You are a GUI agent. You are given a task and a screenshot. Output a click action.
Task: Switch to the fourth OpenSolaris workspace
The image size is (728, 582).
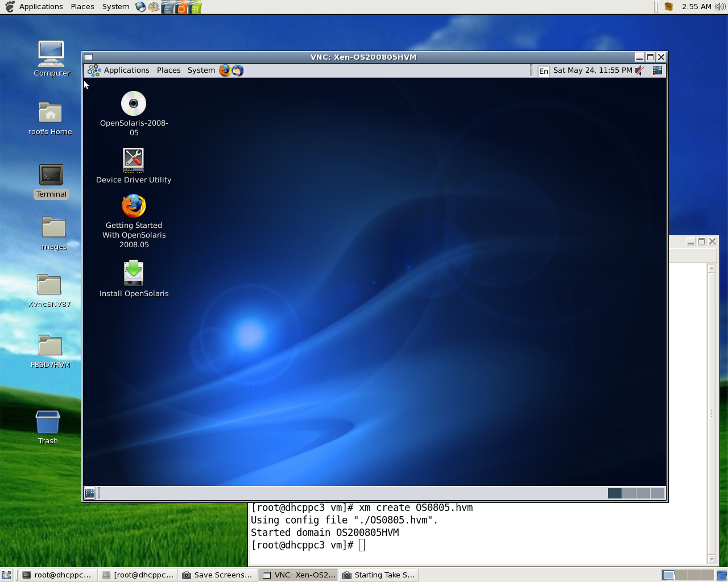(657, 493)
